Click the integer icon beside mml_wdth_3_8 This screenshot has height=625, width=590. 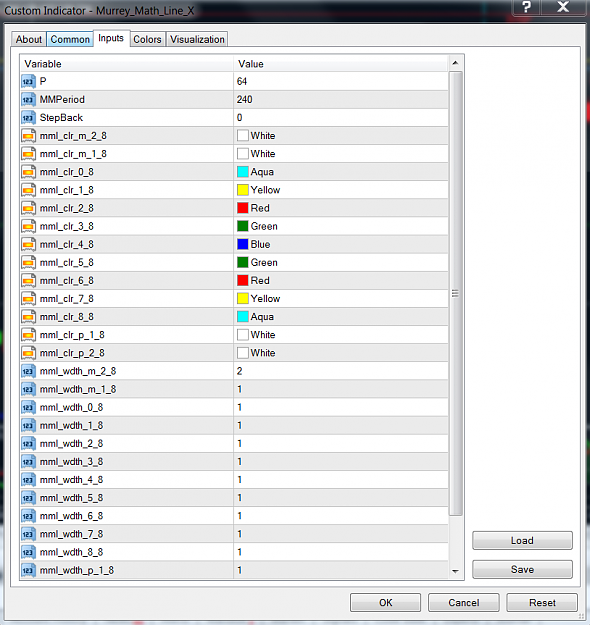[x=28, y=462]
